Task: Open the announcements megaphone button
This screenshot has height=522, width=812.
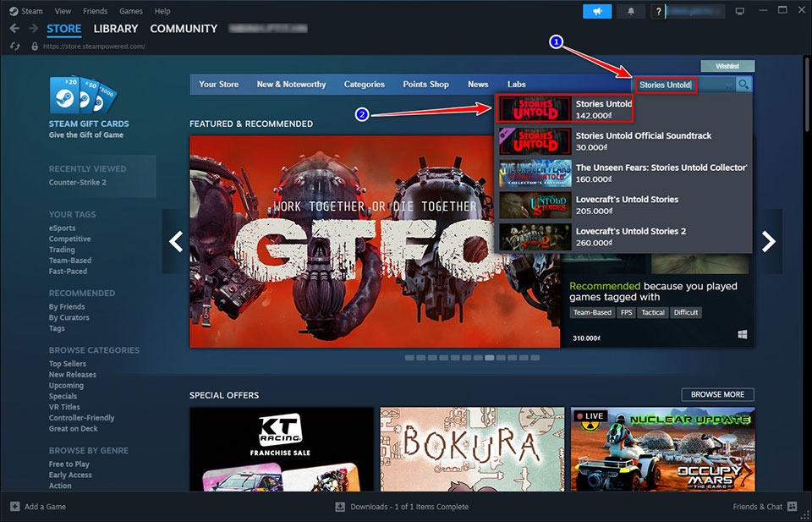Action: coord(597,11)
